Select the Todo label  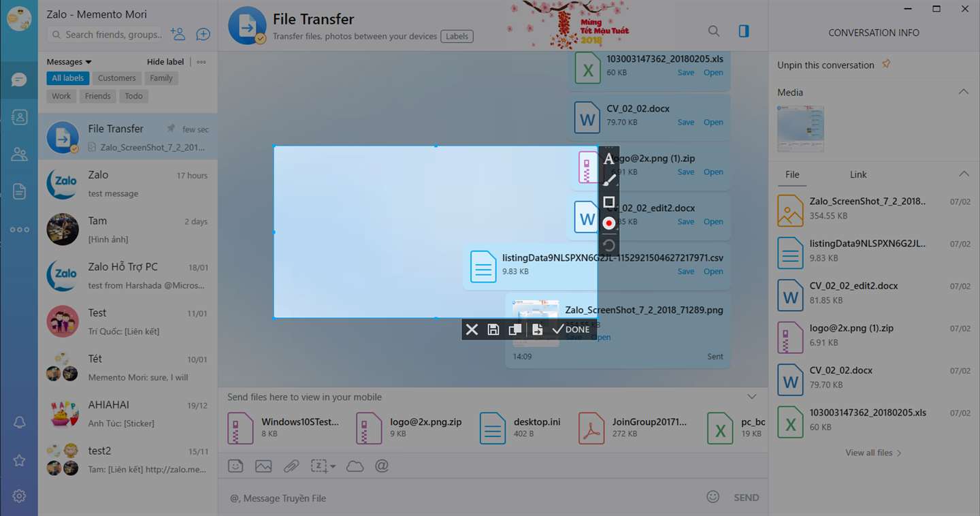(133, 96)
